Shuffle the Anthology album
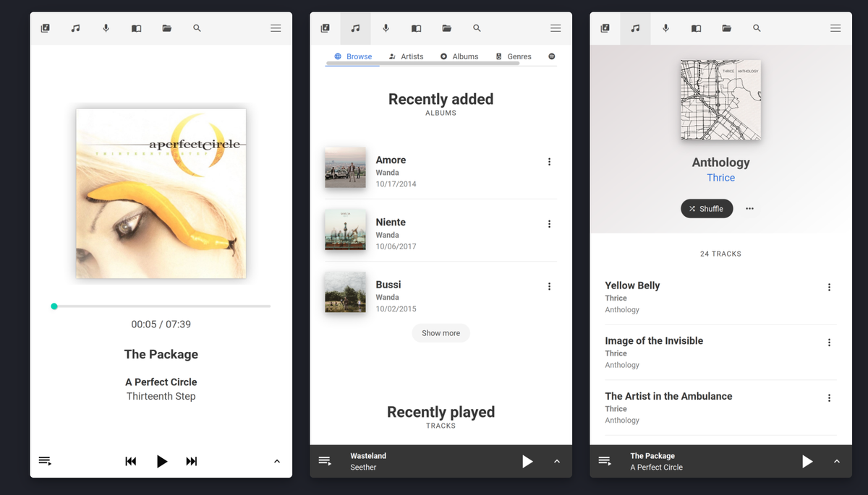The width and height of the screenshot is (868, 495). [707, 209]
